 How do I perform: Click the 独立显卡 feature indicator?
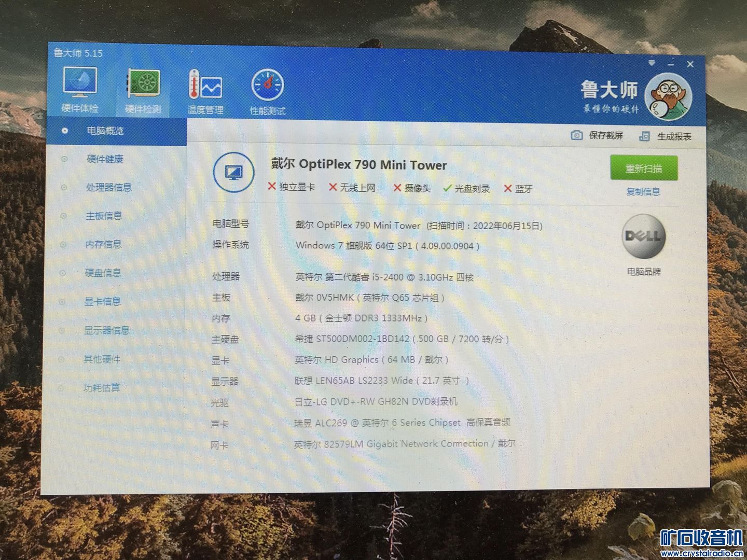pyautogui.click(x=292, y=187)
